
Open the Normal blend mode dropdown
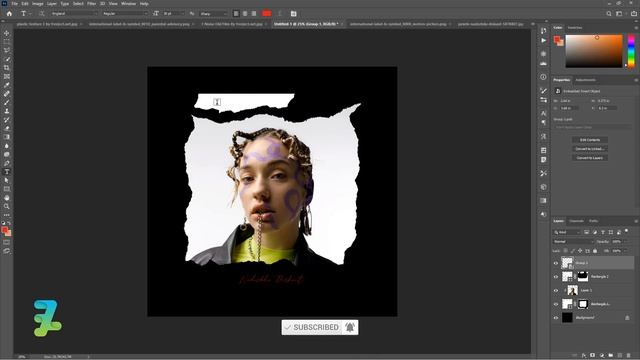coord(573,242)
